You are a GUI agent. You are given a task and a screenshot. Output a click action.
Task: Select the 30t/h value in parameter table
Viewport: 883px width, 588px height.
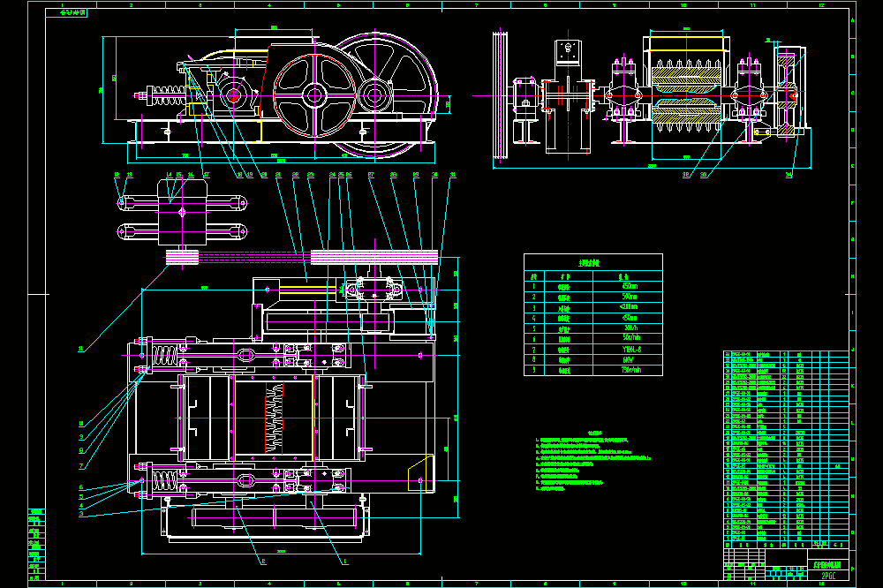click(x=630, y=328)
